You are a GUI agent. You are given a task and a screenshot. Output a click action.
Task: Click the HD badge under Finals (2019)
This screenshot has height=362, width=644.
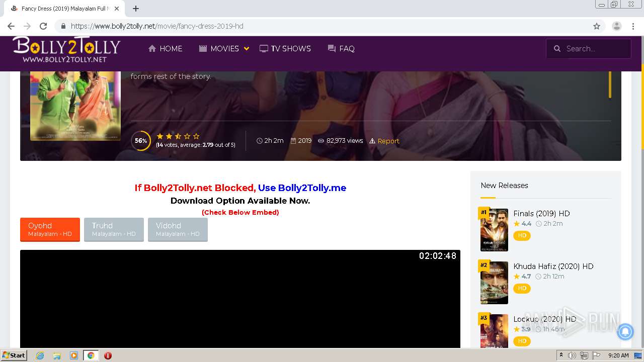522,235
